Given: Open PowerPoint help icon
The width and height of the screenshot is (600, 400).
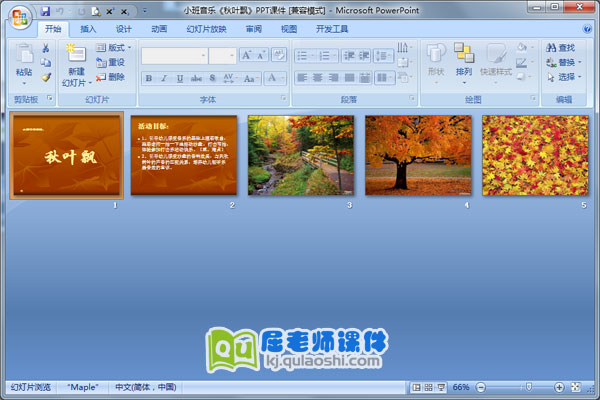Looking at the screenshot, I should [x=587, y=29].
